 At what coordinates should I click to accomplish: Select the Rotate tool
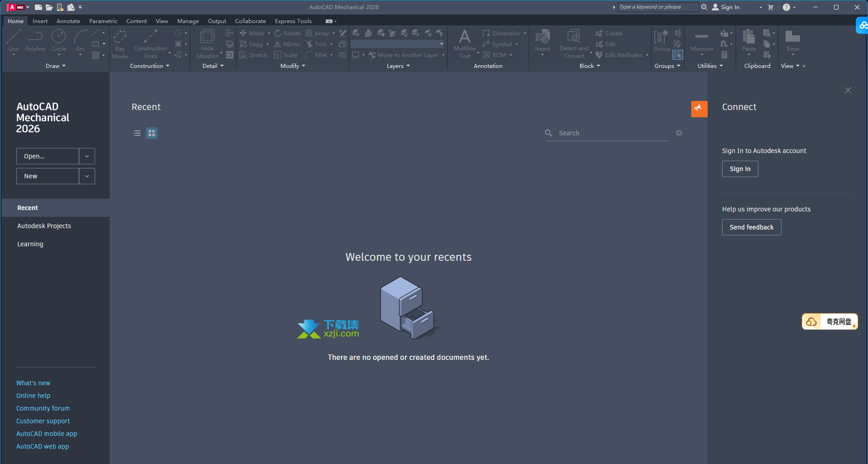(287, 33)
